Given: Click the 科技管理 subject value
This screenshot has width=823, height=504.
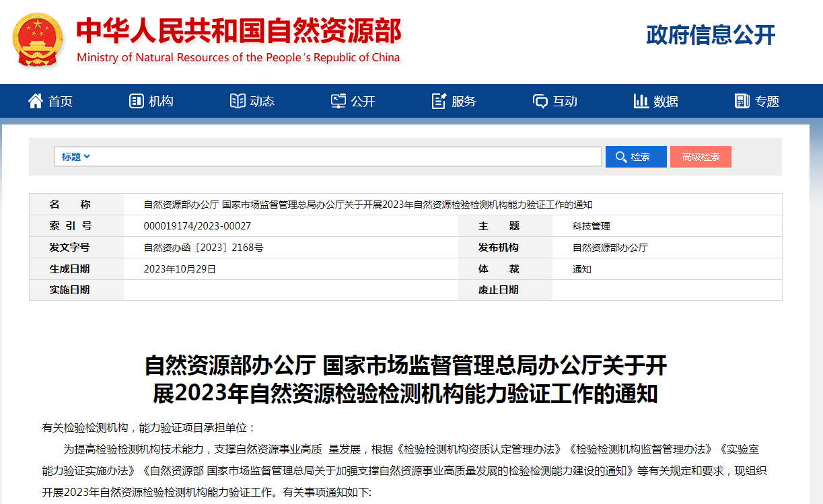Looking at the screenshot, I should [591, 226].
